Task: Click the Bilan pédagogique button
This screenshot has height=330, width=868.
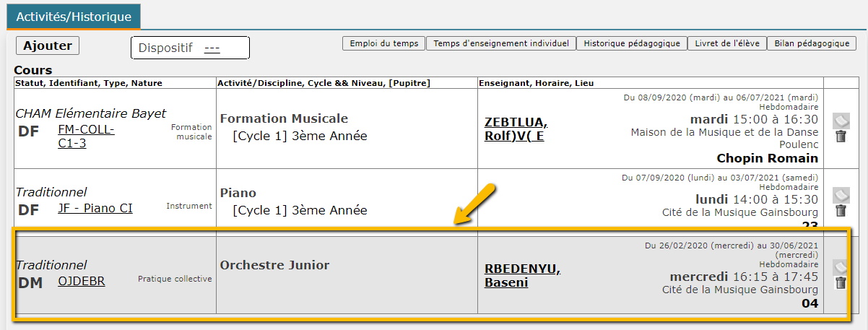Action: 811,43
